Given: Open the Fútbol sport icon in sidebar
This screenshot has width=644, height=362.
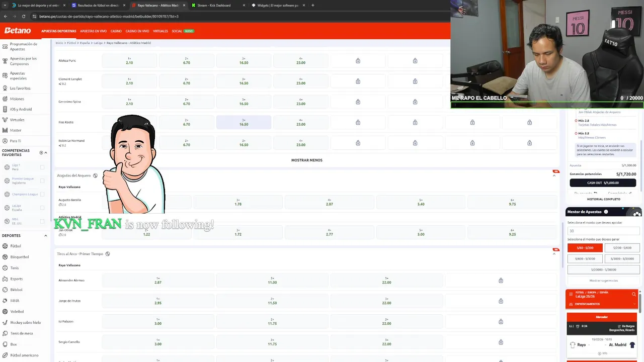Looking at the screenshot, I should [x=5, y=246].
